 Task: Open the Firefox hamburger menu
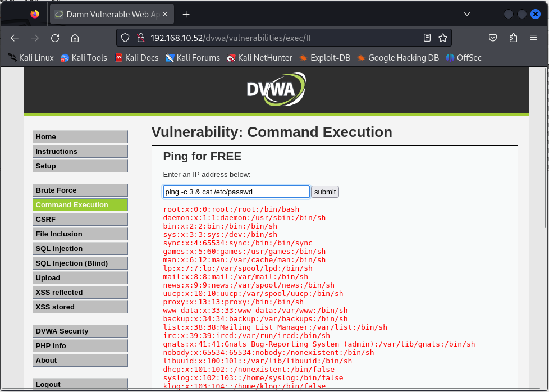click(x=533, y=38)
